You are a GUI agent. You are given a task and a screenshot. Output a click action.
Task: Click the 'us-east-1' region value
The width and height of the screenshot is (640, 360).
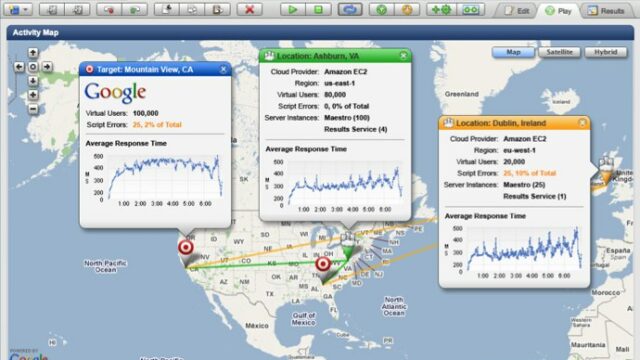pos(339,83)
